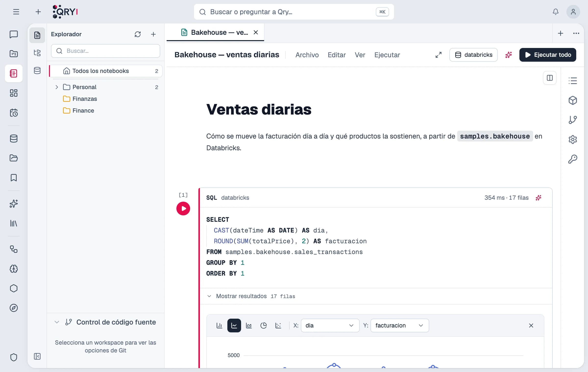
Task: Select the scatter chart type
Action: [278, 325]
